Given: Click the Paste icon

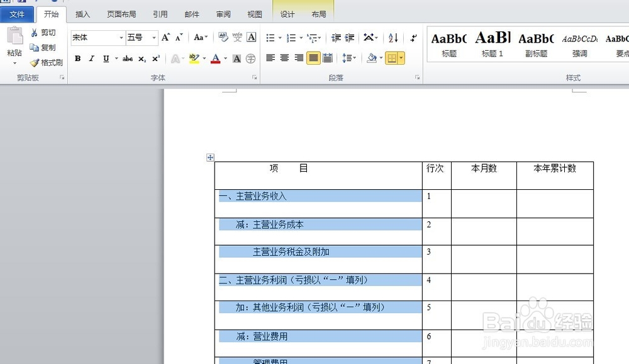Looking at the screenshot, I should (14, 36).
